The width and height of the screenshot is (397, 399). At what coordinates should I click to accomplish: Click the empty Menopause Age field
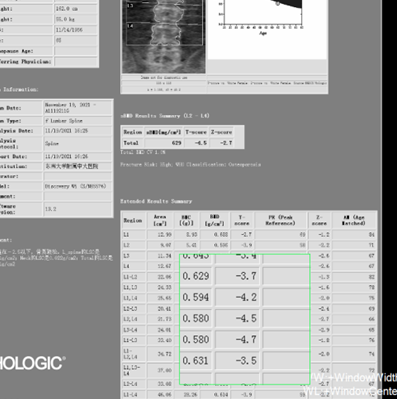(x=76, y=51)
